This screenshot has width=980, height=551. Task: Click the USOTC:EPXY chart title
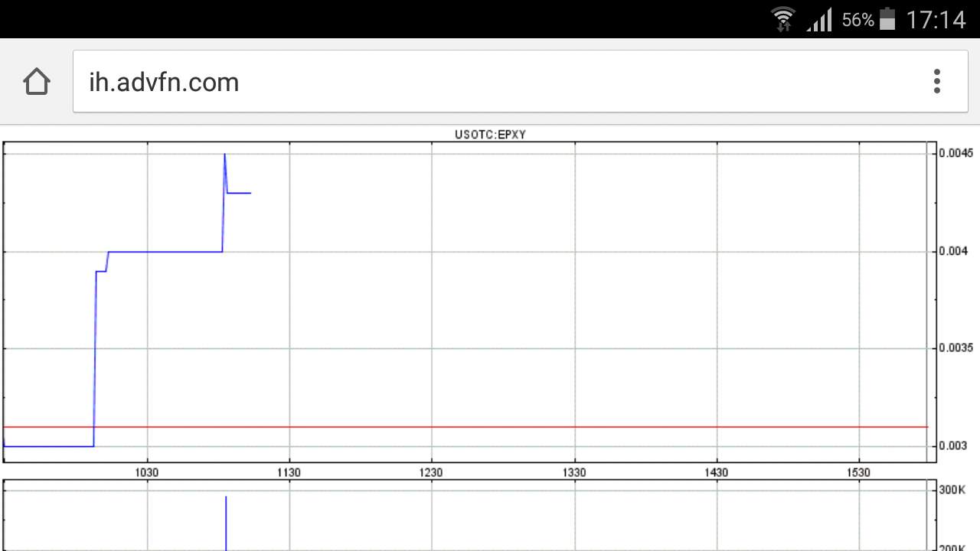click(490, 135)
